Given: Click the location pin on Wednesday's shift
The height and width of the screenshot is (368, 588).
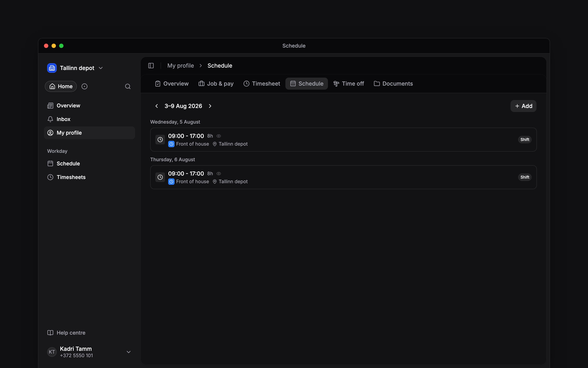Looking at the screenshot, I should pos(215,144).
